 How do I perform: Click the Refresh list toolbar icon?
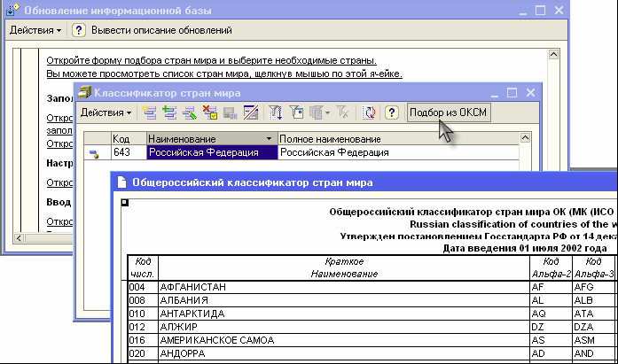368,112
